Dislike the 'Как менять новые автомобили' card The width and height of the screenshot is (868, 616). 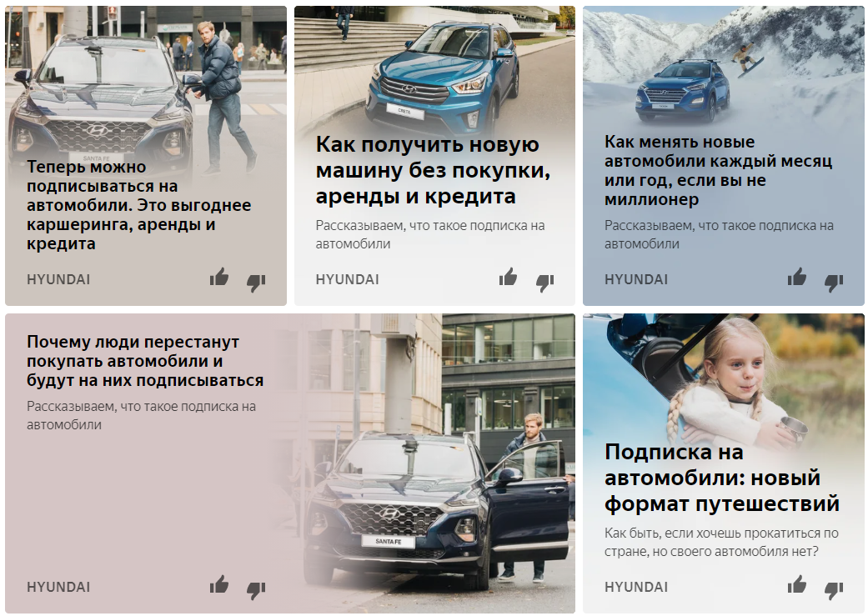(835, 283)
